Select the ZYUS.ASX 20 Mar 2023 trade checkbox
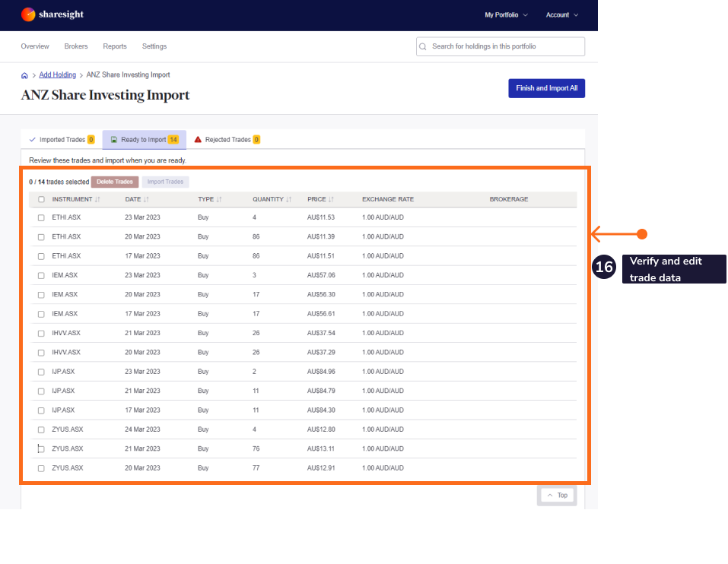This screenshot has width=728, height=564. click(41, 468)
